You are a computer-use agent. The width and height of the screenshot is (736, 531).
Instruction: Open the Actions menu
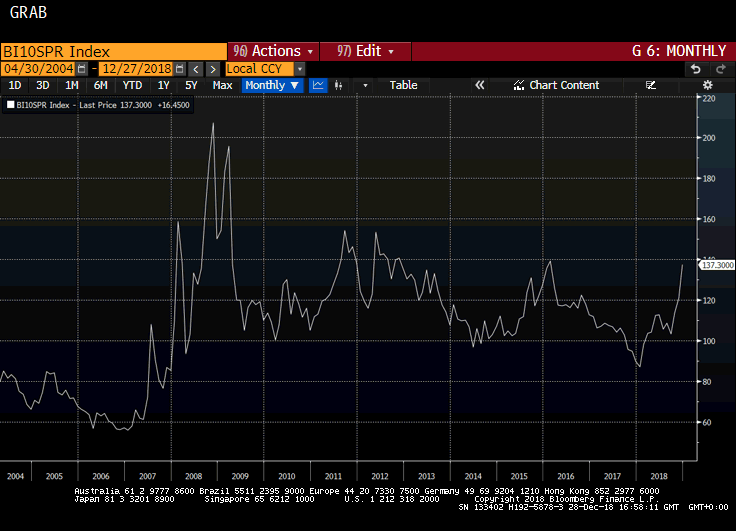coord(272,51)
